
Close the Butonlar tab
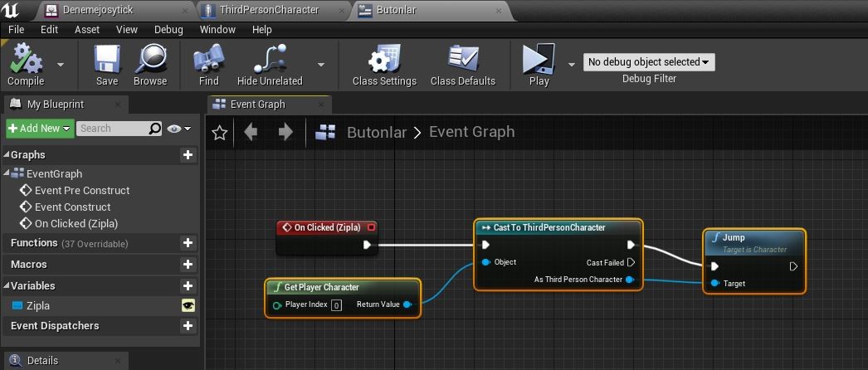click(x=499, y=10)
